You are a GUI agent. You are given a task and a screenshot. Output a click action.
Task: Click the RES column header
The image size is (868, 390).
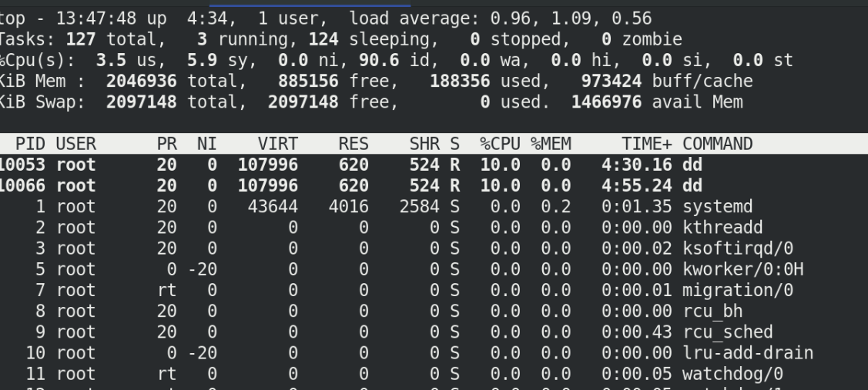tap(354, 144)
